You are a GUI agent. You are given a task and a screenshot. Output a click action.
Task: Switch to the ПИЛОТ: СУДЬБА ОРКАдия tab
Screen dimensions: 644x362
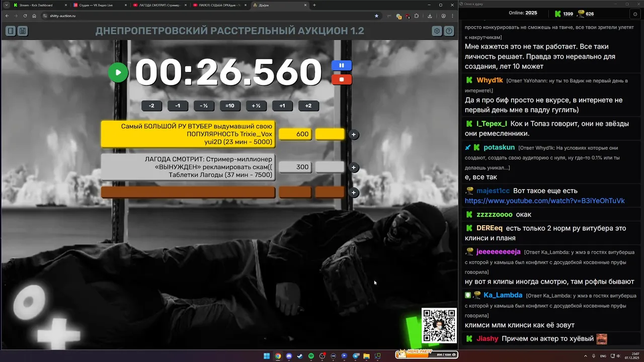219,5
